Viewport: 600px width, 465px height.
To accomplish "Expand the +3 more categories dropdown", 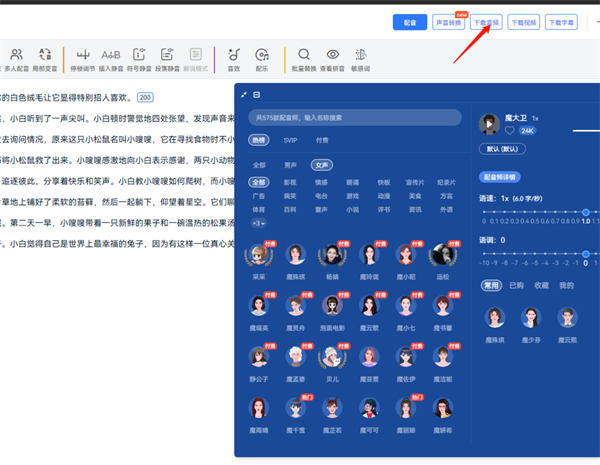I will (x=258, y=223).
